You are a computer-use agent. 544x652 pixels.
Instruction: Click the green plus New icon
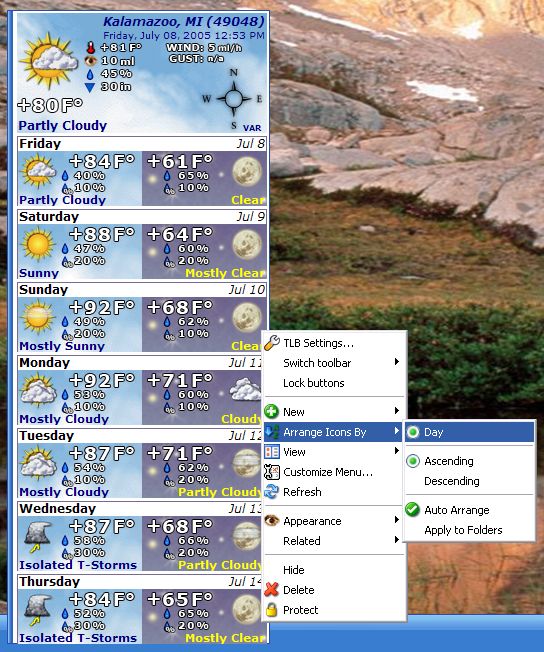point(272,412)
